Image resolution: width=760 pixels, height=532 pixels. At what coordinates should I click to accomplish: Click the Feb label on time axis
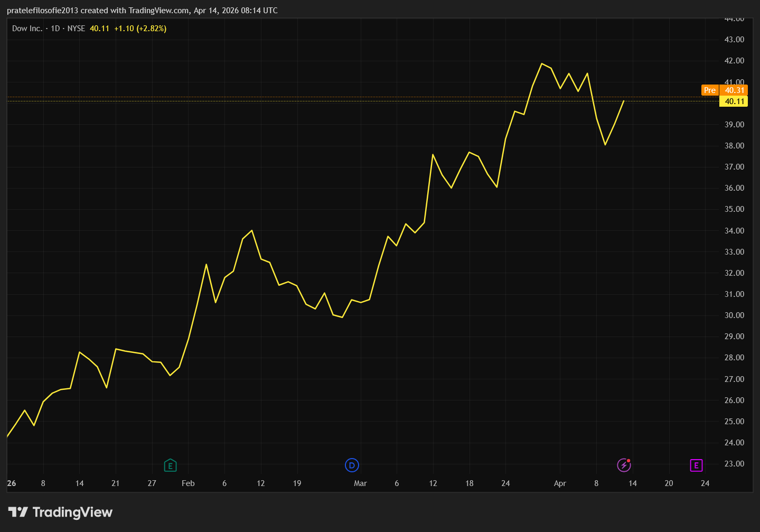pyautogui.click(x=188, y=483)
